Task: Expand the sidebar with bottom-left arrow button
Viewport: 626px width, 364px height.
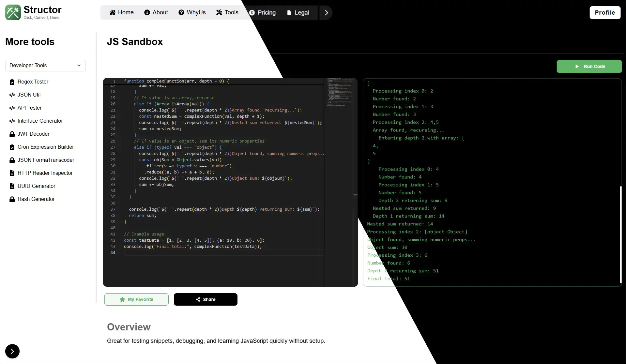Action: pos(12,351)
